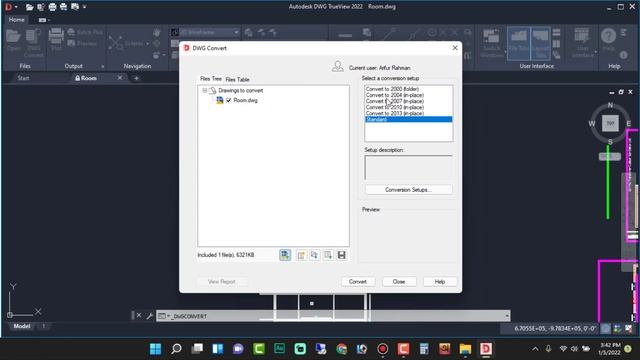The height and width of the screenshot is (360, 640).
Task: Uncheck the Room.dwg checkbox
Action: 229,100
